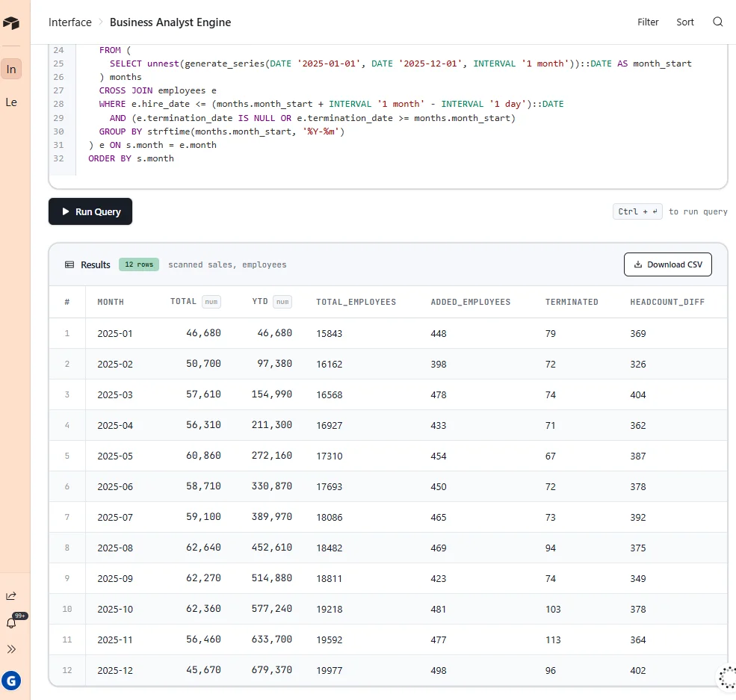
Task: Select month cell 2025-06
Action: (x=115, y=487)
